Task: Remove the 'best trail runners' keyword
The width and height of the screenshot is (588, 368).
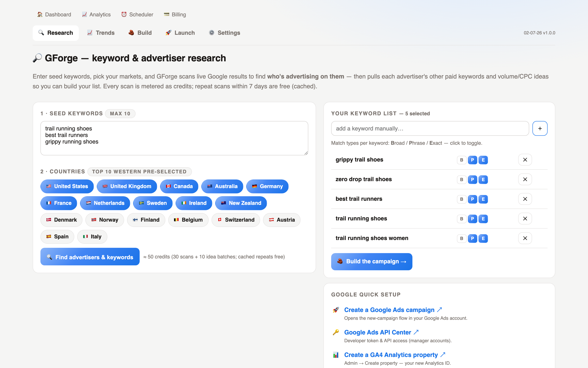Action: click(x=525, y=199)
